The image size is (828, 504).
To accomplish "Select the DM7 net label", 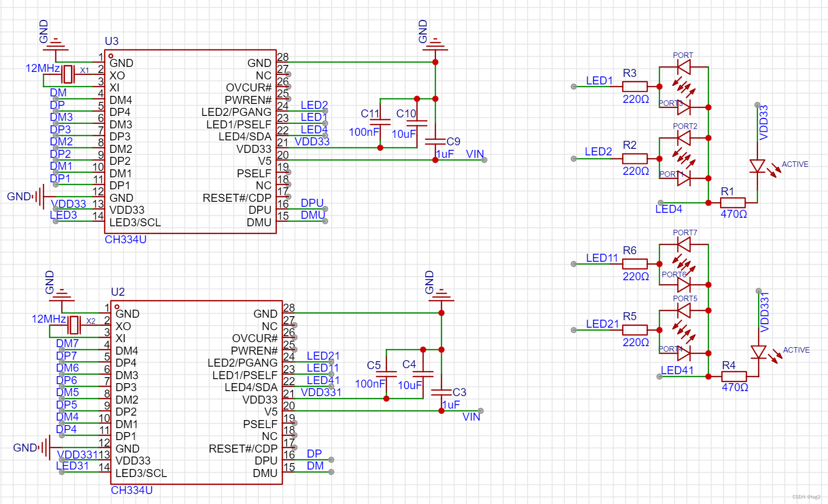I will [67, 343].
